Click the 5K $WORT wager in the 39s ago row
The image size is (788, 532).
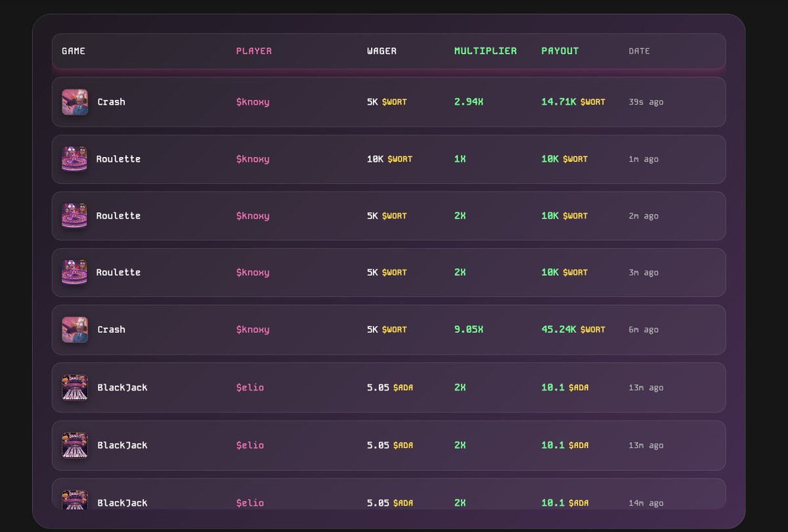coord(387,102)
